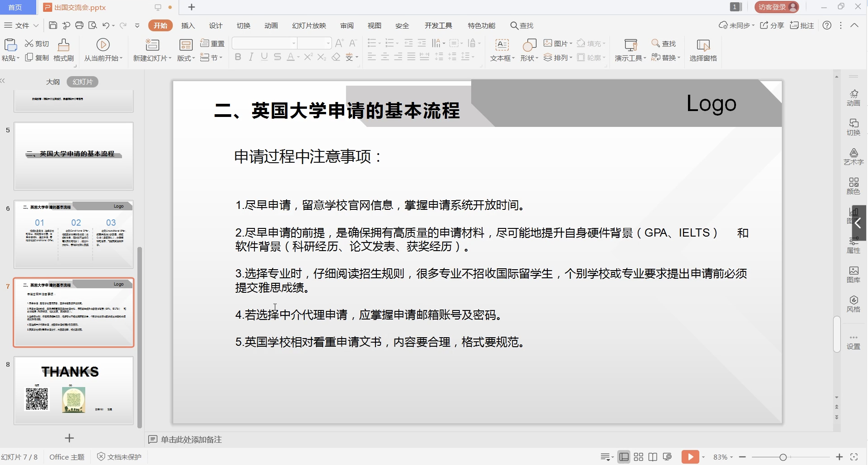Open the New Slide (新建幻灯片) dropdown
868x465 pixels.
point(152,58)
